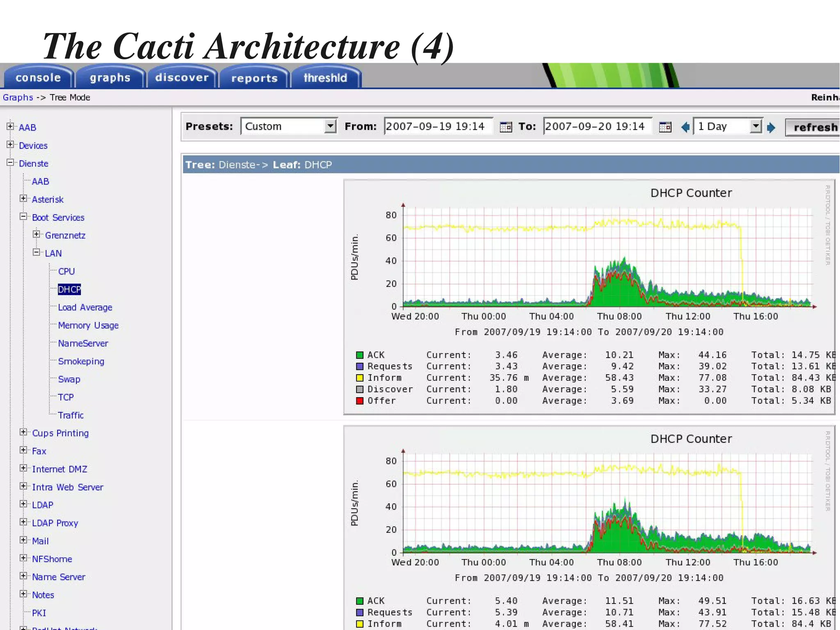Image resolution: width=840 pixels, height=630 pixels.
Task: Open the NameServer leaf under LAN
Action: click(83, 343)
